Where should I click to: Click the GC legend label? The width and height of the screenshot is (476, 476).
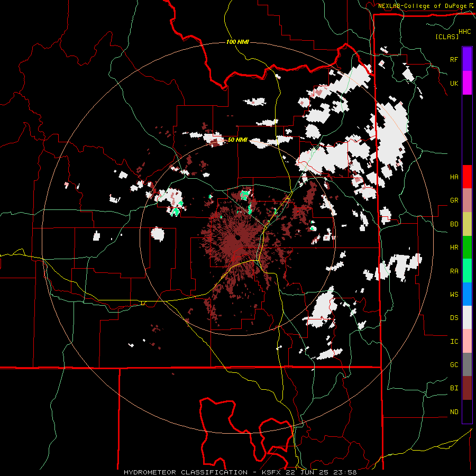[454, 365]
